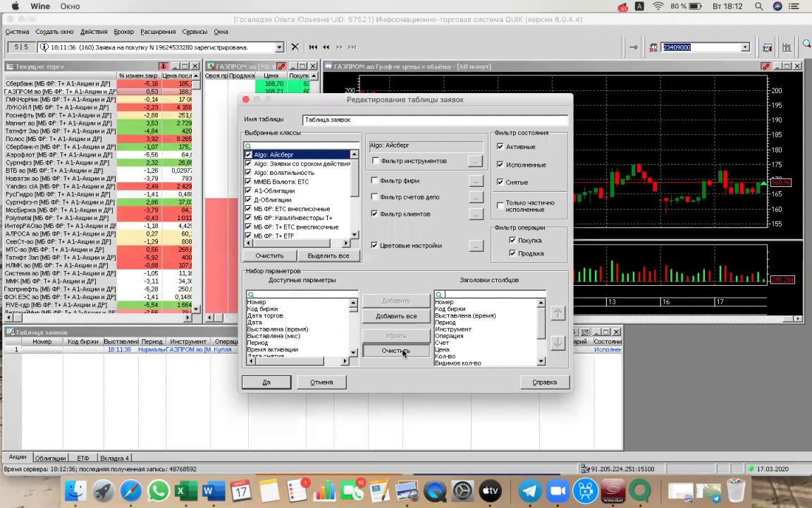Uncheck the Активные state filter

pos(500,147)
